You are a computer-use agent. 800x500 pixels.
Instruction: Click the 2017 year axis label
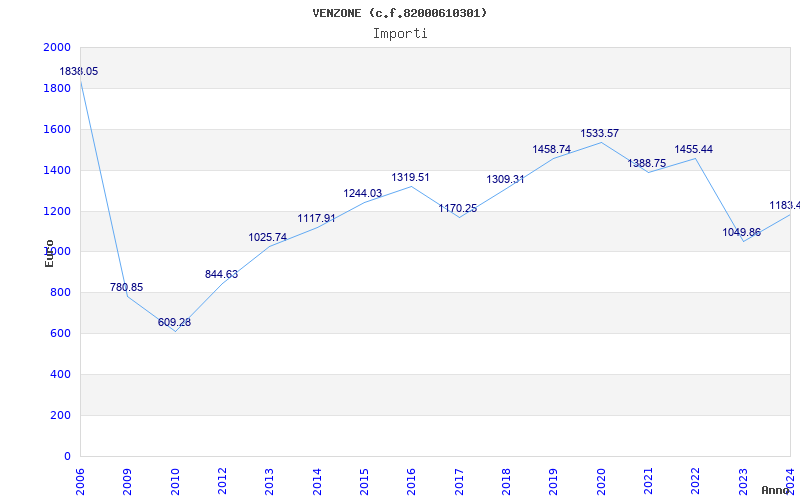(459, 481)
